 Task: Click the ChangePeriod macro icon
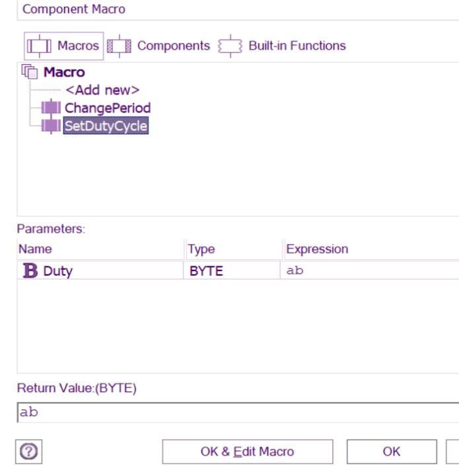(x=51, y=108)
